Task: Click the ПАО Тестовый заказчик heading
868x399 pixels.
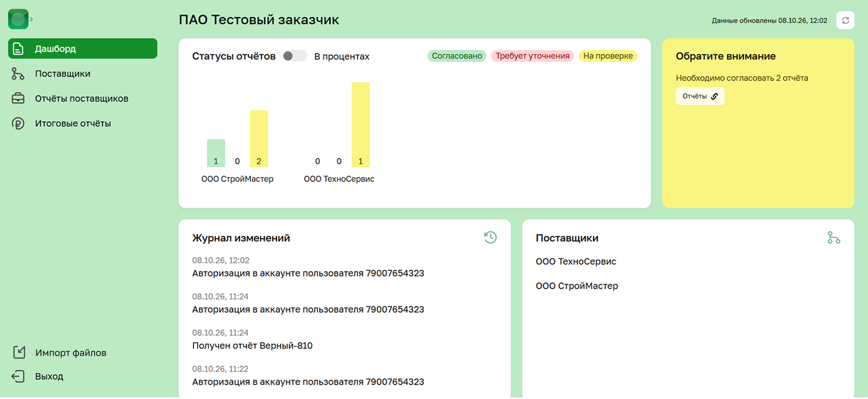Action: 259,20
